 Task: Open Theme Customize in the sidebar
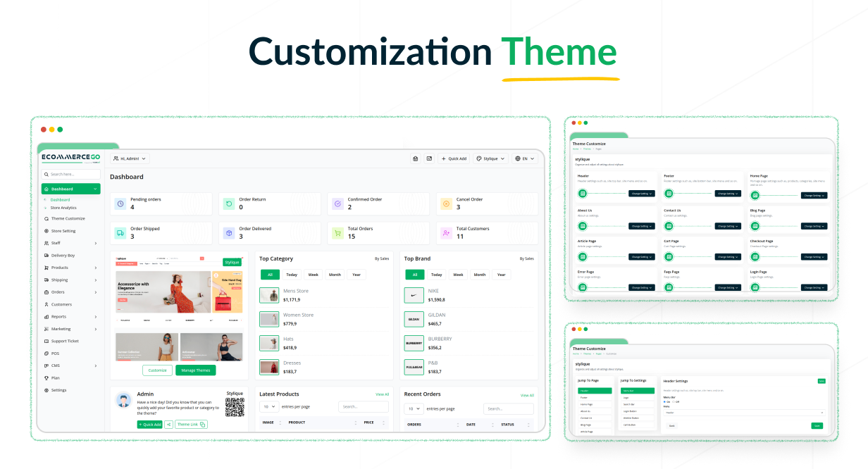click(68, 218)
